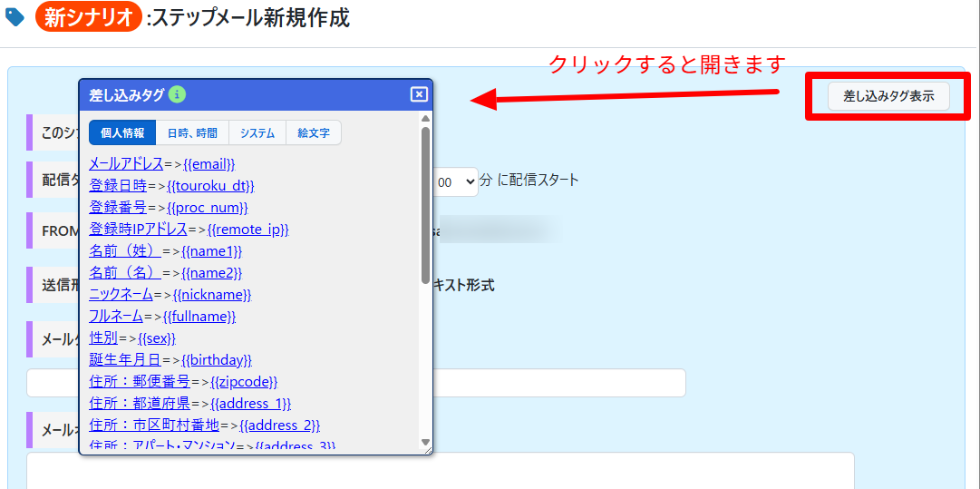
Task: Expand the minutes dropdown showing 00
Action: (455, 181)
